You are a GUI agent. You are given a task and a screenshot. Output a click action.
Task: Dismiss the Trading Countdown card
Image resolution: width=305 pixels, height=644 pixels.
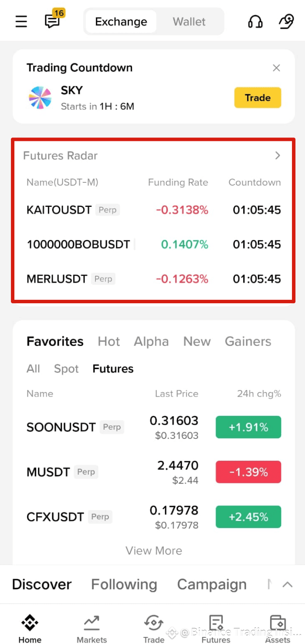click(276, 68)
